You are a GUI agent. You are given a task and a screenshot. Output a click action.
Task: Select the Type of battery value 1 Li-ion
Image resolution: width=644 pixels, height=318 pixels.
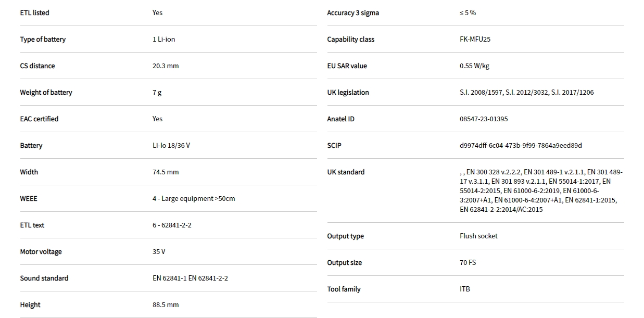(163, 40)
